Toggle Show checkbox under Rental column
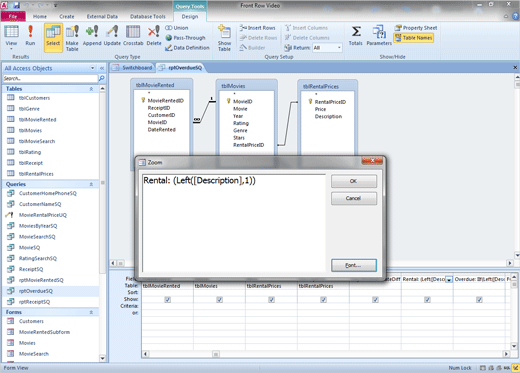520x373 pixels. [x=427, y=300]
